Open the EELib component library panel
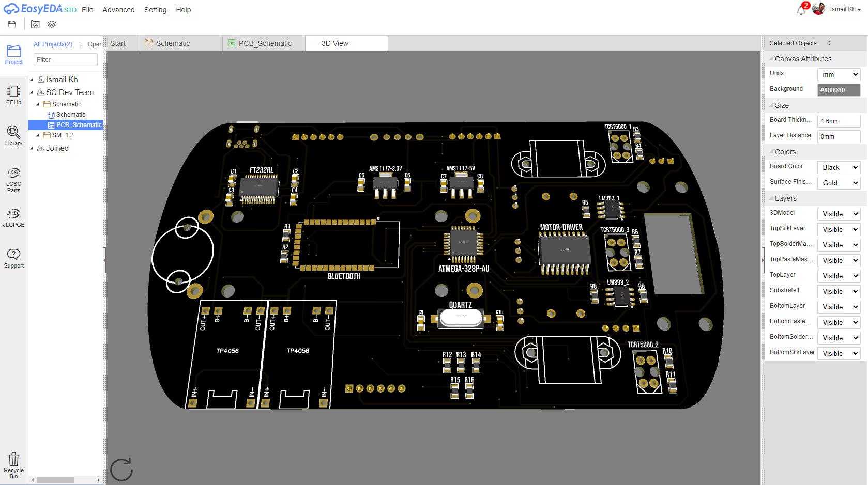The height and width of the screenshot is (485, 868). pyautogui.click(x=13, y=95)
